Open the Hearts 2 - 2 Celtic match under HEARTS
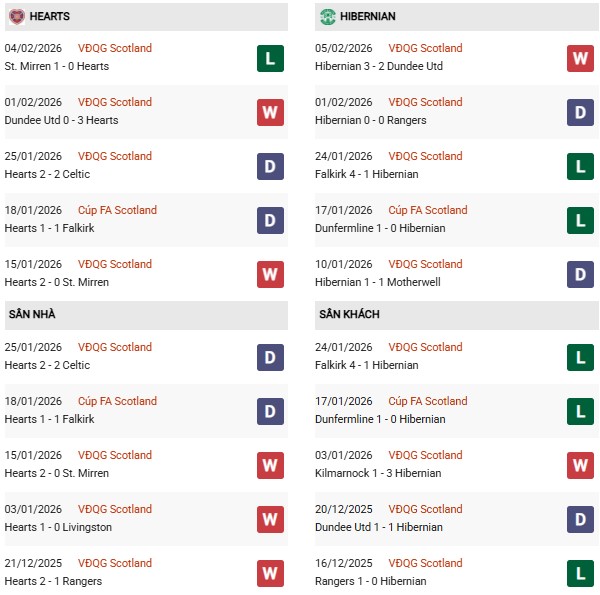Image resolution: width=600 pixels, height=595 pixels. (x=48, y=174)
